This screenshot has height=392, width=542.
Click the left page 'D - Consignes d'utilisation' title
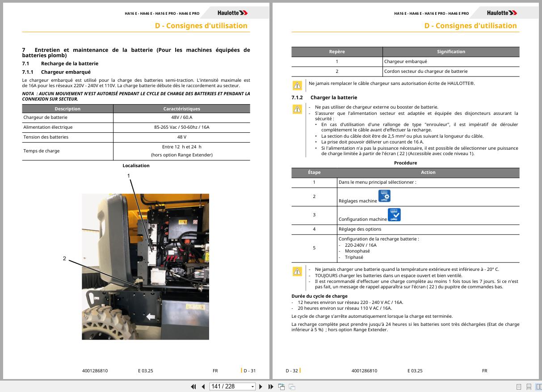pyautogui.click(x=201, y=26)
